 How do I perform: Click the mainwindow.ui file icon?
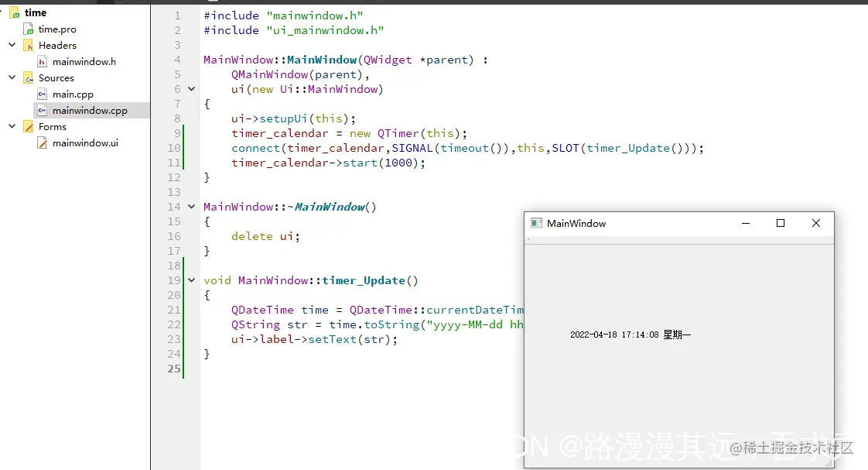[42, 143]
